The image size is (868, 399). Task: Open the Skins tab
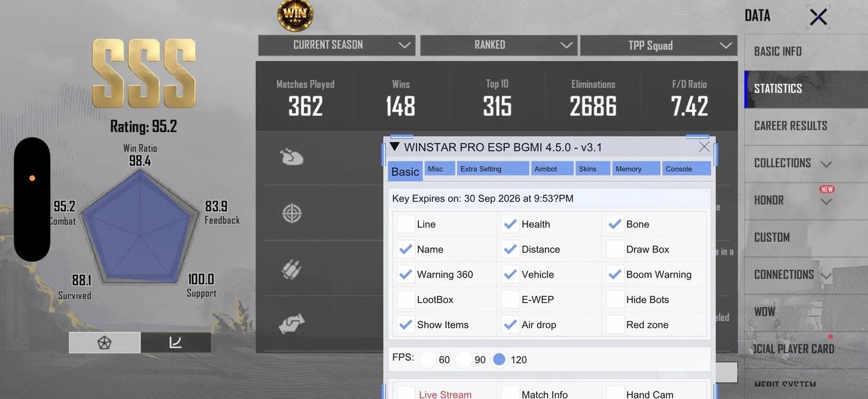592,169
